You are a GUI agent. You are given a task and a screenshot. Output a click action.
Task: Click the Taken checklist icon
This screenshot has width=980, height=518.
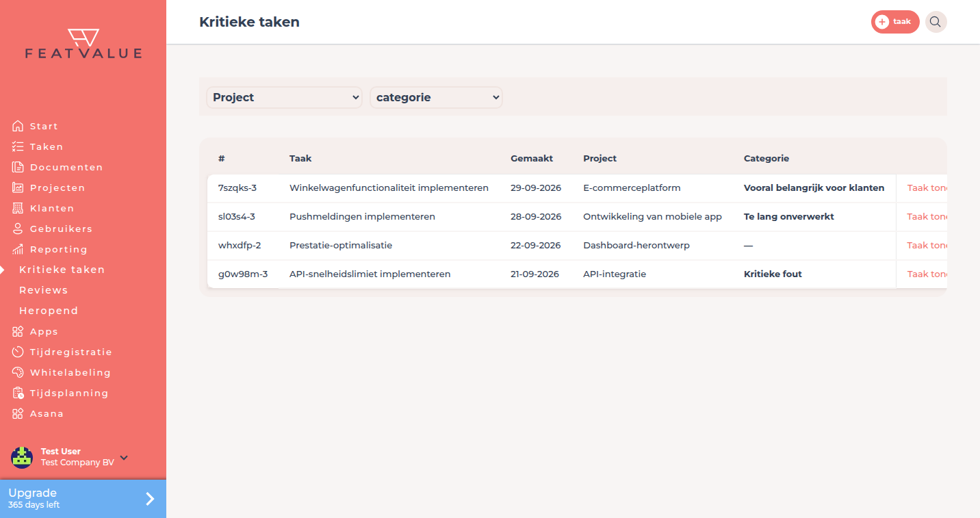[x=18, y=146]
